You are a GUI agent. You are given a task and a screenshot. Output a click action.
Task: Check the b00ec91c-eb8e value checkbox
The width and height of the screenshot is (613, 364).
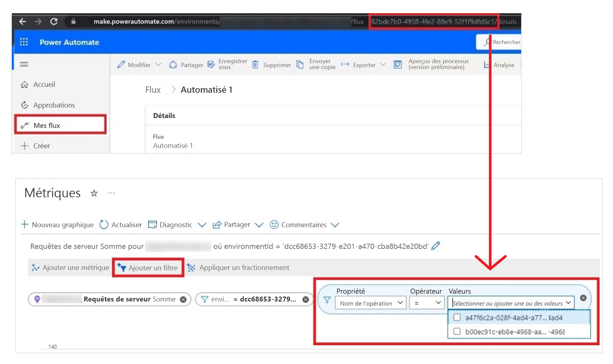tap(457, 331)
